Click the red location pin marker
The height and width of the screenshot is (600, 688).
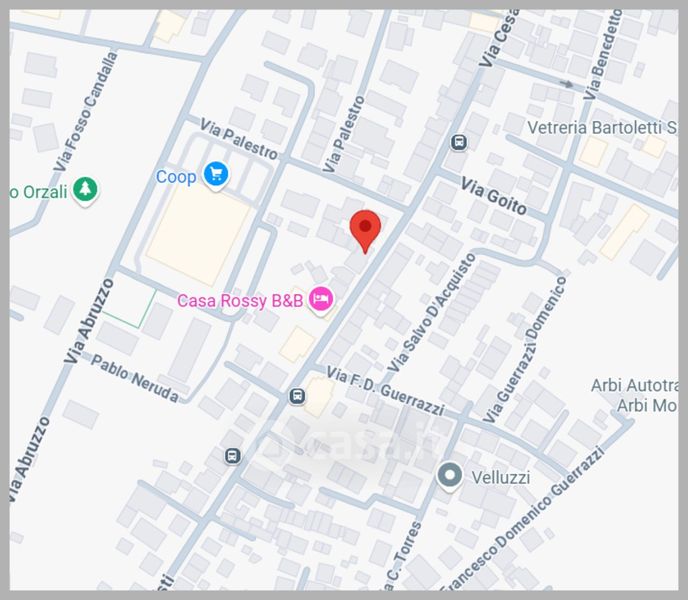coord(365,231)
